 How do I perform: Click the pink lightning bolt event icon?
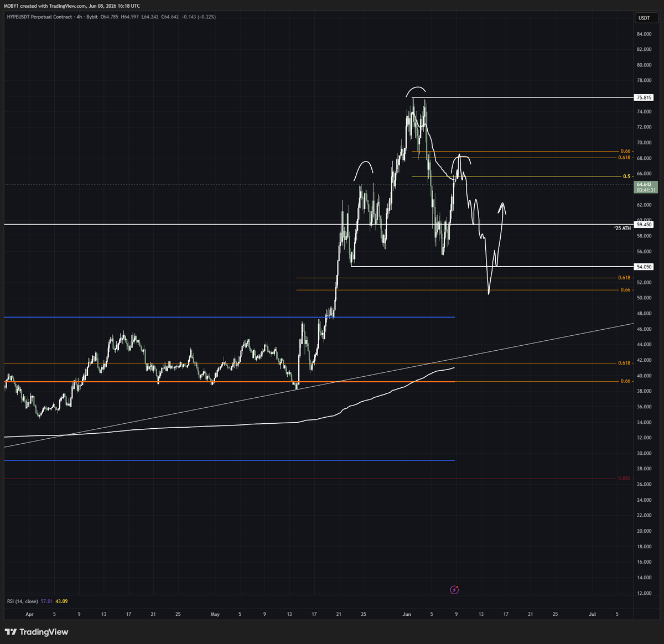click(x=454, y=590)
